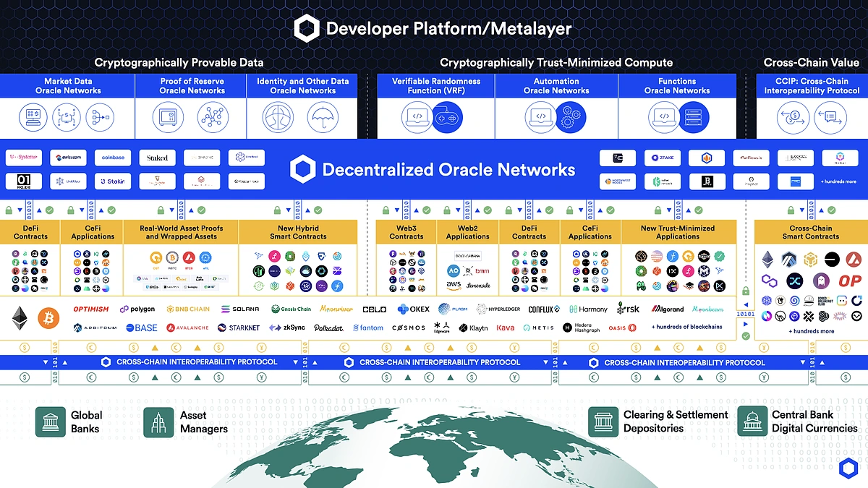Viewport: 868px width, 488px height.
Task: Click the Hyperledger logo
Action: tap(498, 309)
